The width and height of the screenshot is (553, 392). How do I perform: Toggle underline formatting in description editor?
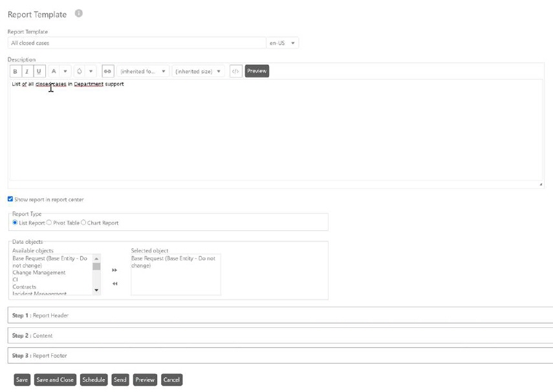(x=39, y=71)
